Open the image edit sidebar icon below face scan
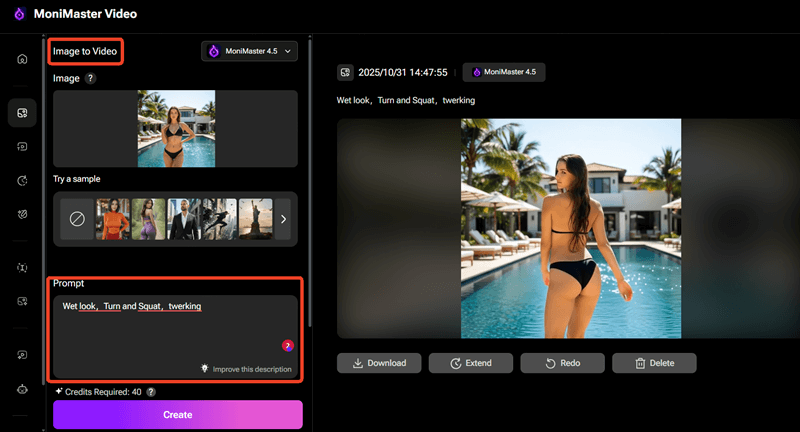Screen dimensions: 800x432 [x=22, y=301]
